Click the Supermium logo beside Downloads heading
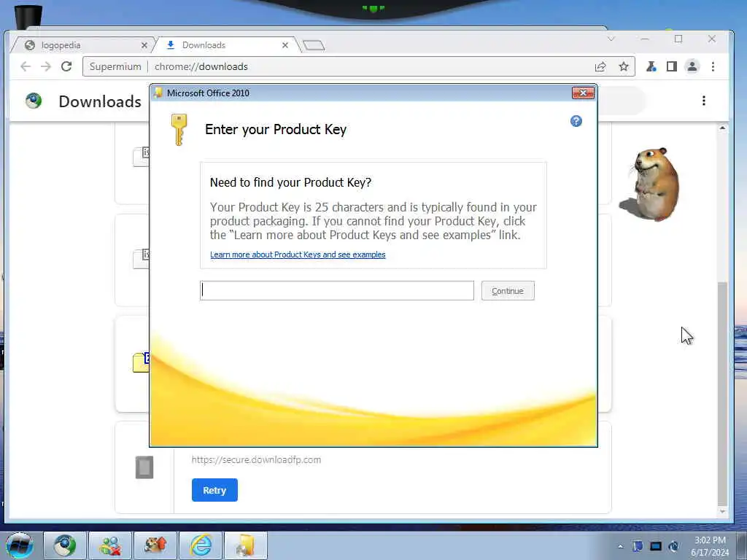The width and height of the screenshot is (747, 560). click(x=34, y=101)
